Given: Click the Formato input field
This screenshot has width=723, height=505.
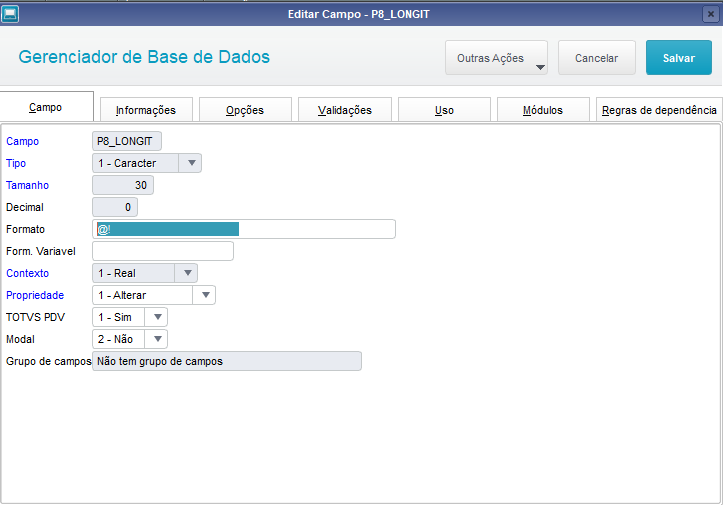Looking at the screenshot, I should click(244, 229).
